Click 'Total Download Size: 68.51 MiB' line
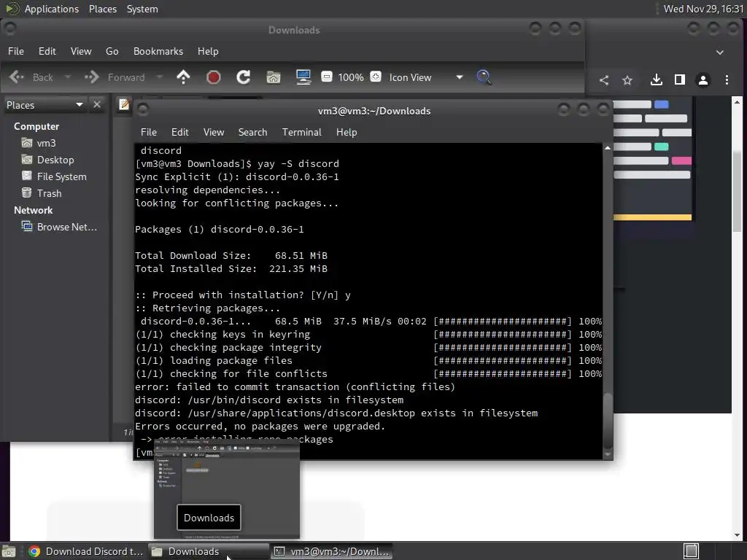Screen dimensions: 747x560 (x=231, y=256)
